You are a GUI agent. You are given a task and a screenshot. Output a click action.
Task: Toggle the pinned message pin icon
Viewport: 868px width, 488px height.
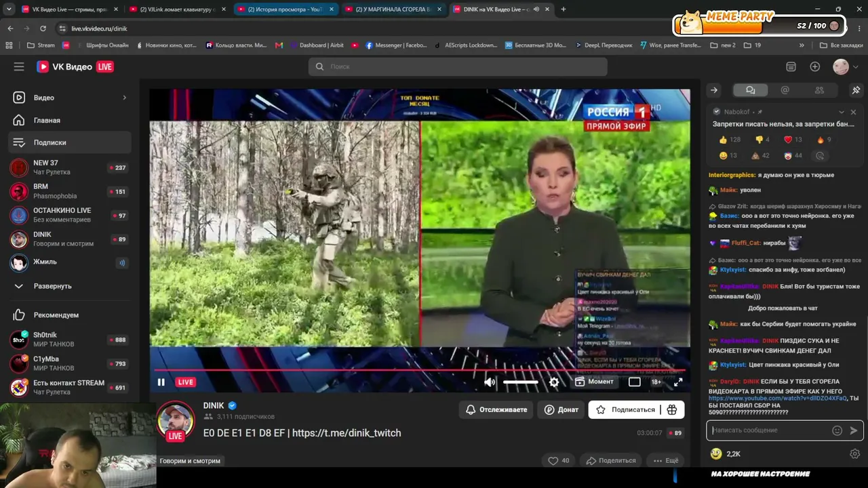pyautogui.click(x=856, y=90)
